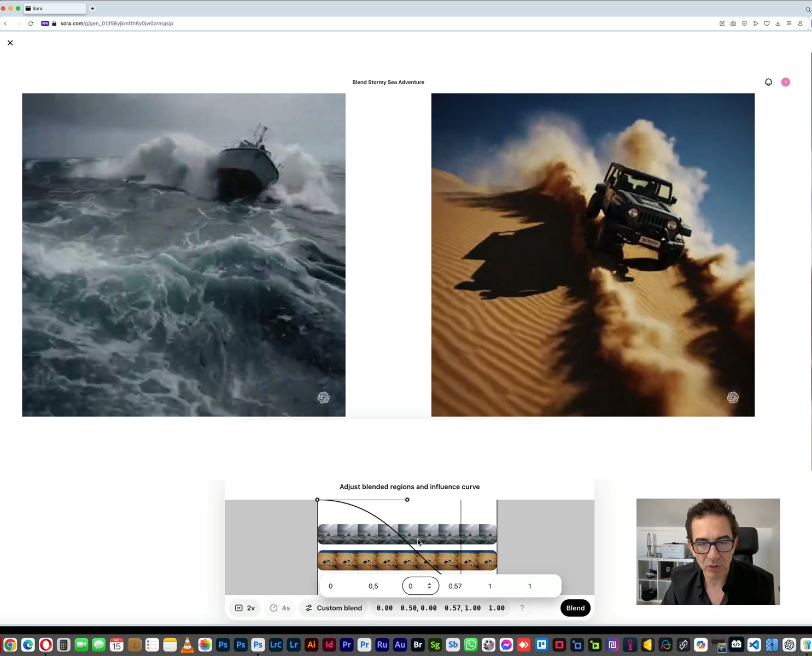Open the 2v variations selector
The height and width of the screenshot is (656, 812).
(245, 608)
